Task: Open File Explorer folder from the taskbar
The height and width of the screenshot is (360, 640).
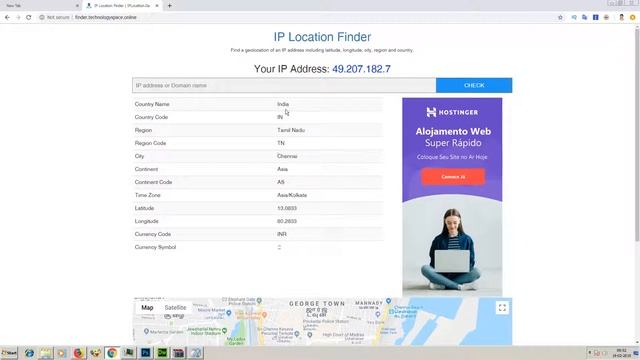Action: pyautogui.click(x=46, y=353)
